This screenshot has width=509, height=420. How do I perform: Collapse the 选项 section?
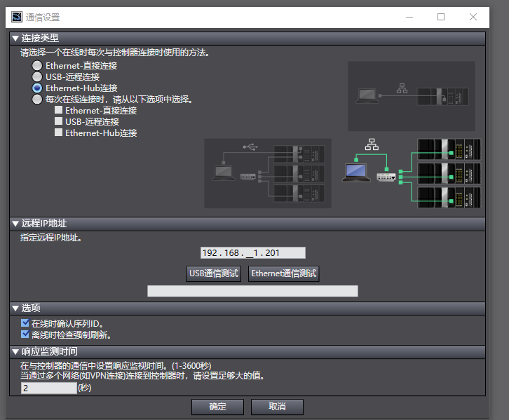(15, 308)
